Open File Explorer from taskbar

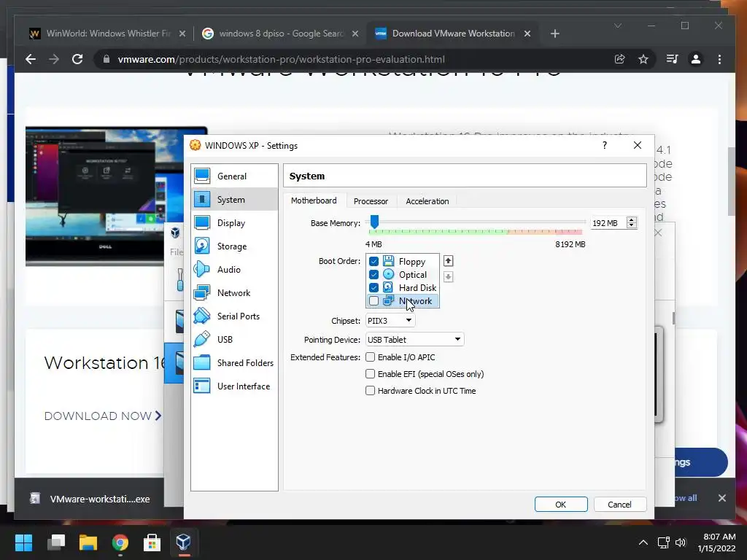[x=88, y=542]
